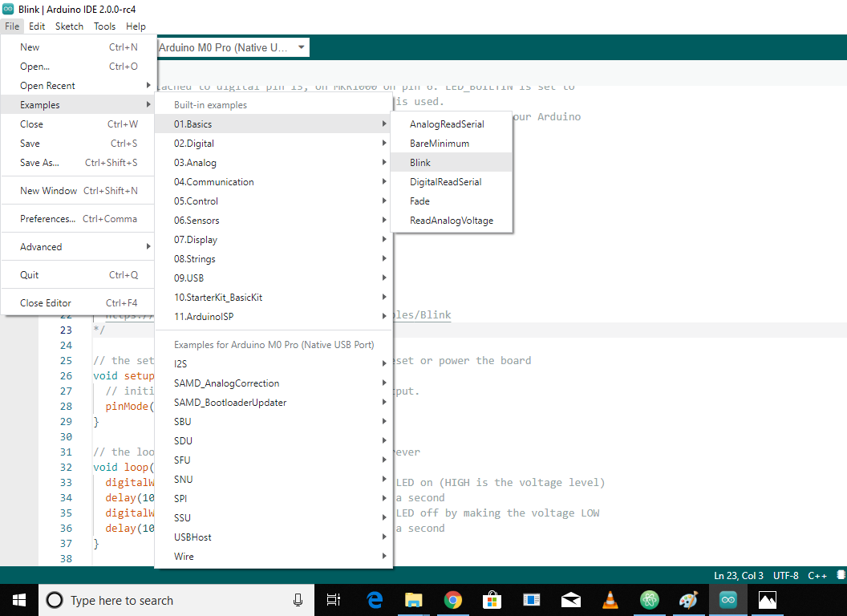The width and height of the screenshot is (847, 616).
Task: Load the BareMinimum example sketch
Action: [x=452, y=144]
